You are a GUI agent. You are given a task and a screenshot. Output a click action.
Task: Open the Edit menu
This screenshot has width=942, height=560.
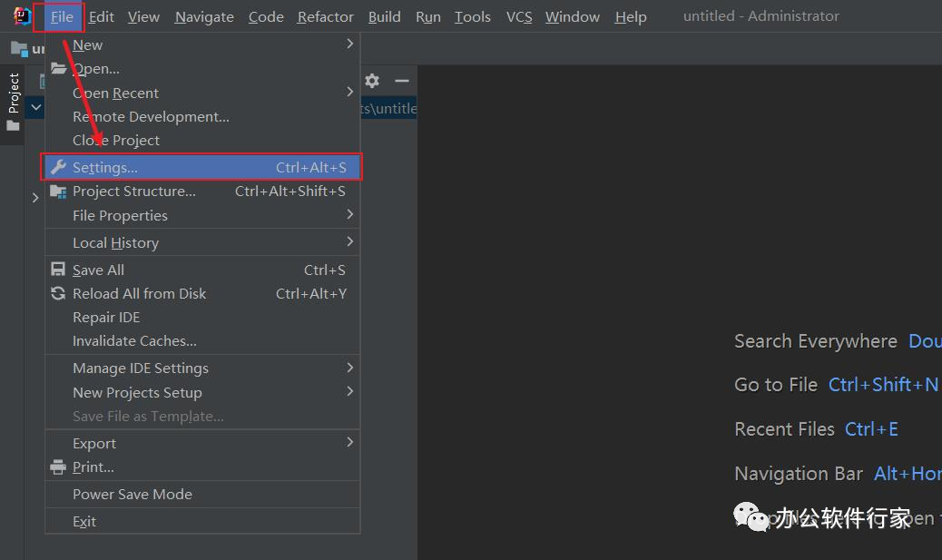pos(101,17)
